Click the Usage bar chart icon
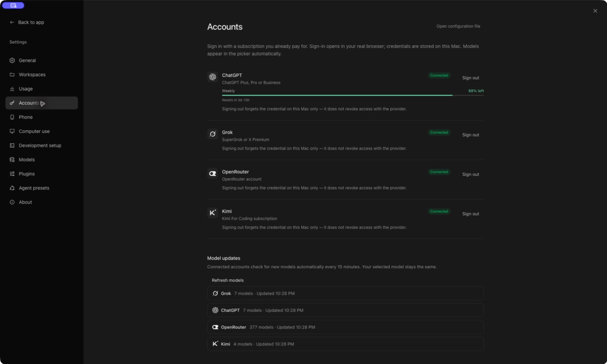The width and height of the screenshot is (607, 364). 12,89
